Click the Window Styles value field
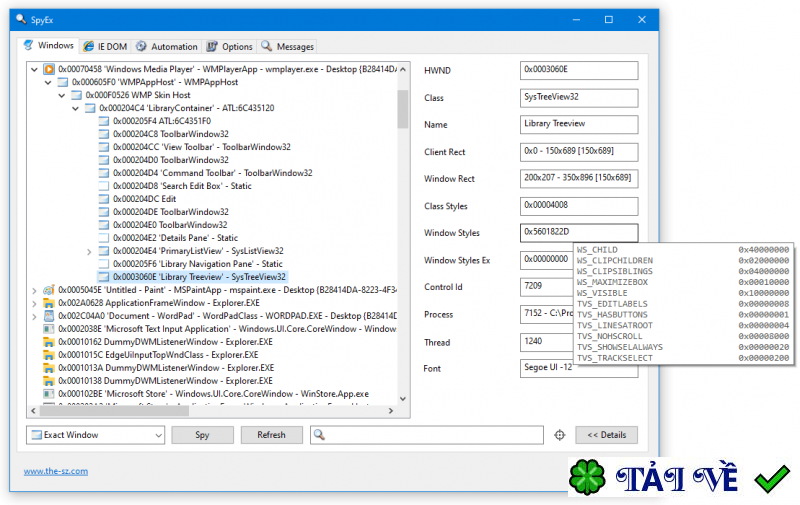The width and height of the screenshot is (800, 505). [579, 232]
